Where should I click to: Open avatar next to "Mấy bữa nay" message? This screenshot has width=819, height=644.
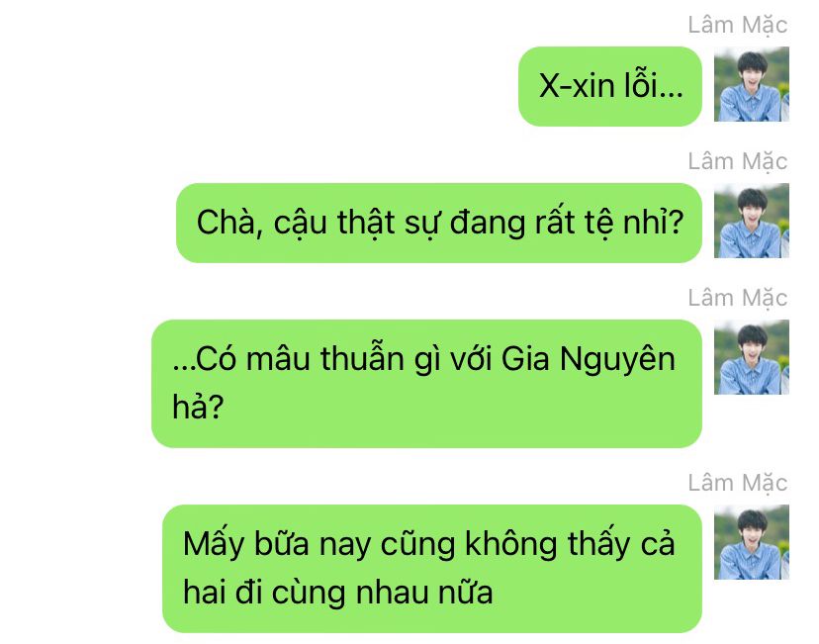(751, 542)
